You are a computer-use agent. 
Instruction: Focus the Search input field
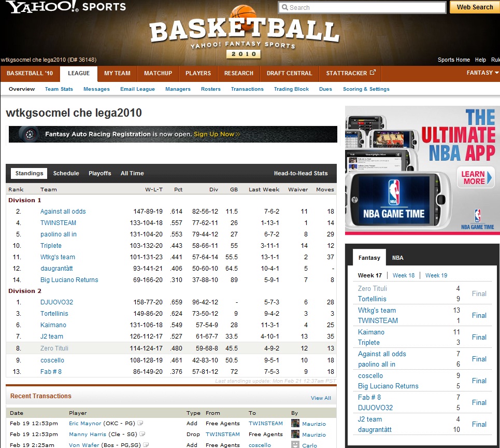[362, 8]
